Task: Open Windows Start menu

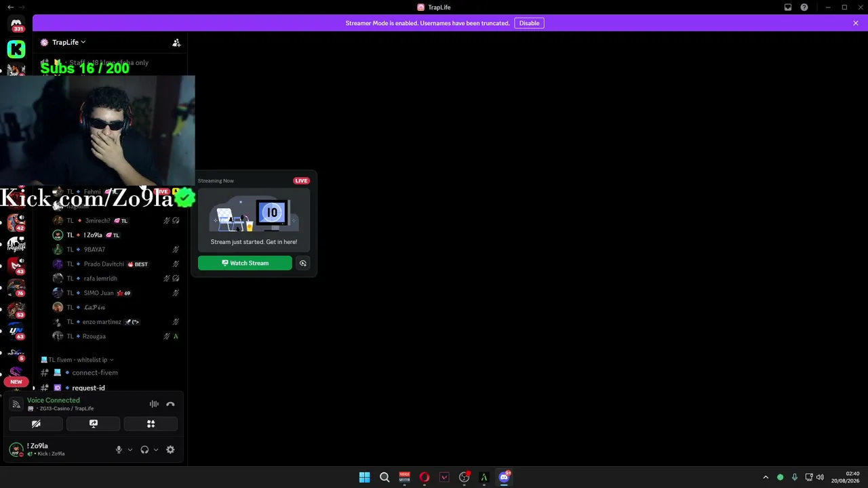Action: tap(364, 477)
